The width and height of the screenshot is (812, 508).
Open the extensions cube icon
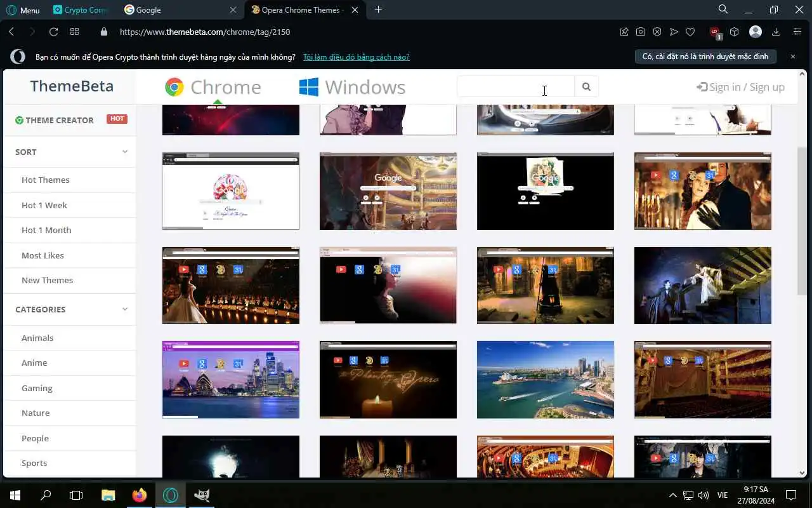[734, 32]
